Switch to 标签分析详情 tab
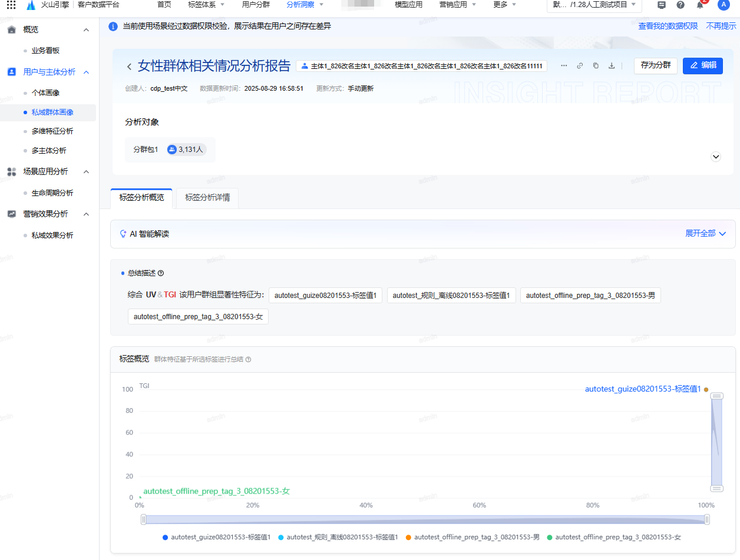Viewport: 740px width, 560px height. pos(207,198)
